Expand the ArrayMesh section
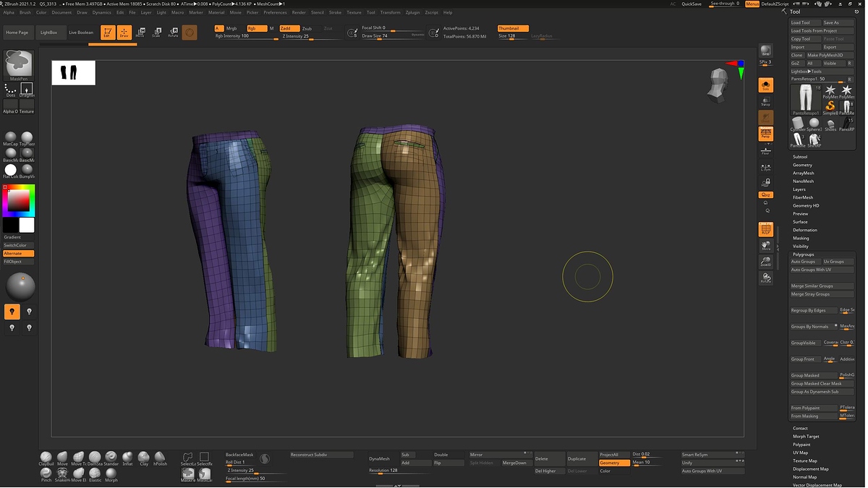The height and width of the screenshot is (488, 868). [803, 174]
